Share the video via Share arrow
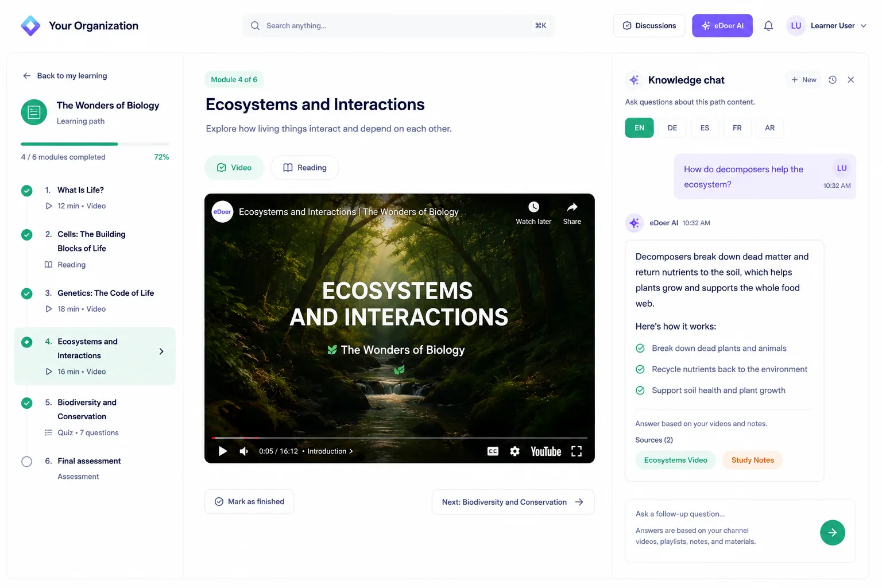This screenshot has width=882, height=588. [x=572, y=207]
